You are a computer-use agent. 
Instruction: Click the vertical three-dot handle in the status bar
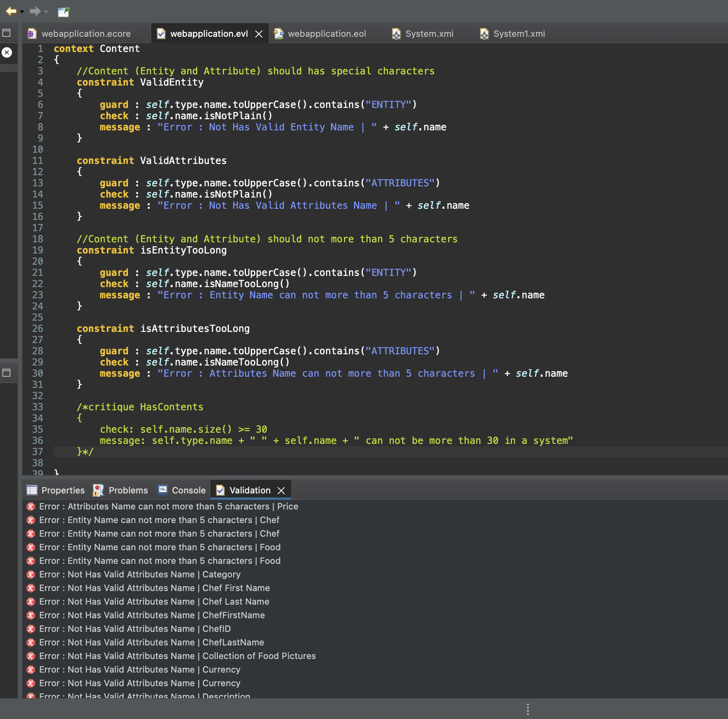[x=528, y=709]
